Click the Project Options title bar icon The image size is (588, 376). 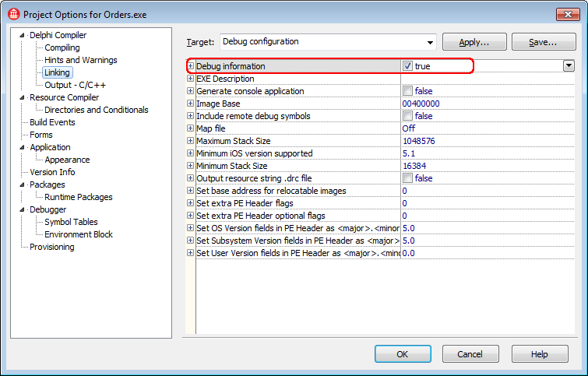[x=12, y=14]
